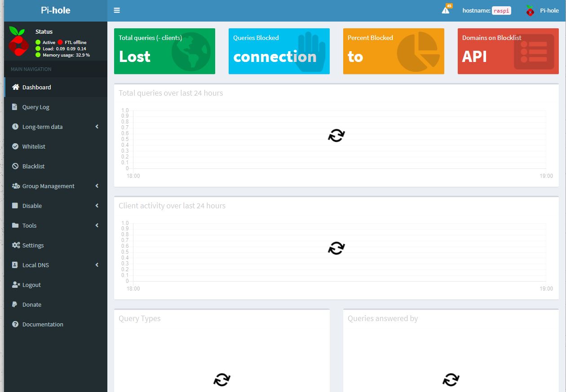This screenshot has height=392, width=566.
Task: Expand the Tools submenu chevron
Action: click(97, 225)
